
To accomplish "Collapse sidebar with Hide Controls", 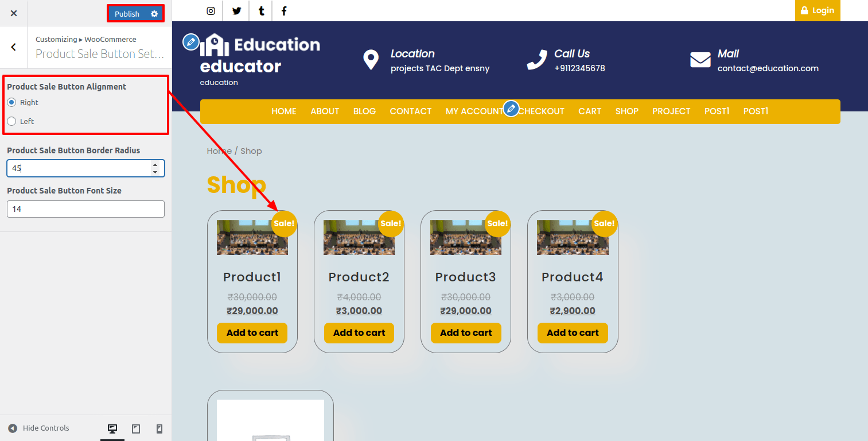I will [x=39, y=428].
